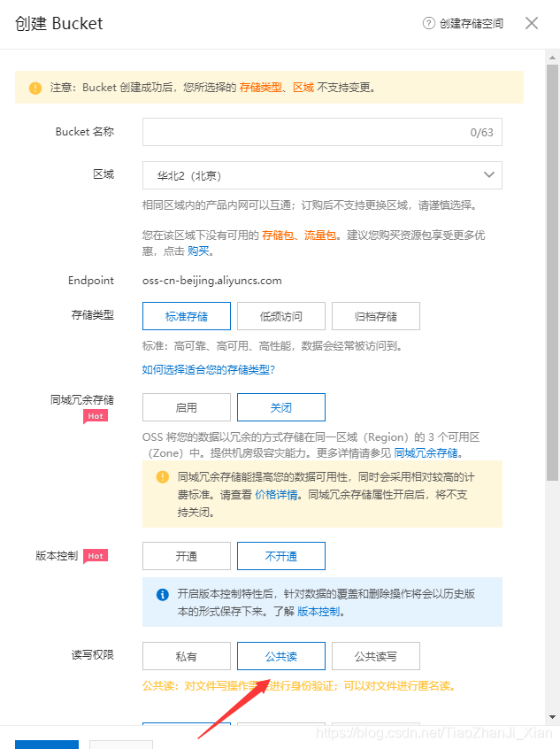This screenshot has height=749, width=560.
Task: Click the 0/63 character counter
Action: click(x=481, y=132)
